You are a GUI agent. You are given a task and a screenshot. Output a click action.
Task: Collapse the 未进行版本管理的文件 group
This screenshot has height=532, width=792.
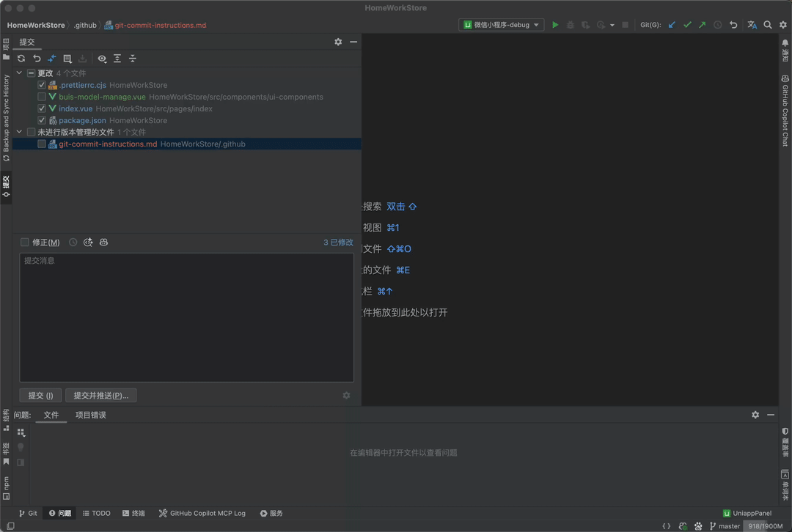(19, 132)
